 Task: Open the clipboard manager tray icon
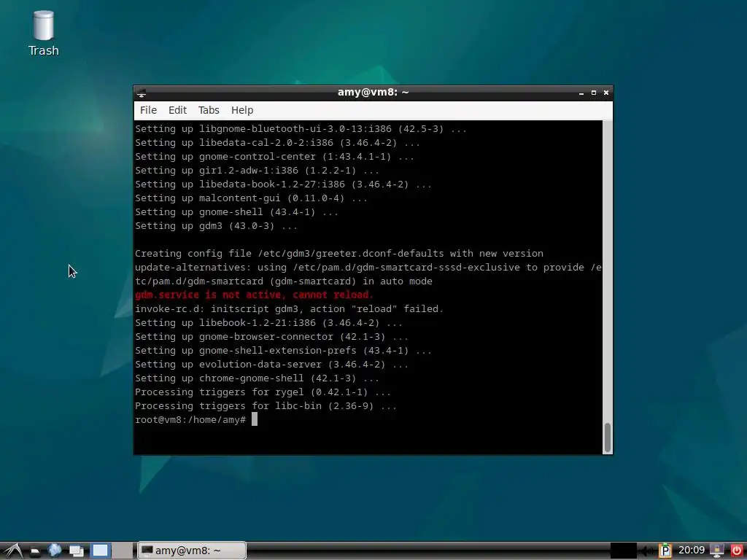(x=665, y=551)
